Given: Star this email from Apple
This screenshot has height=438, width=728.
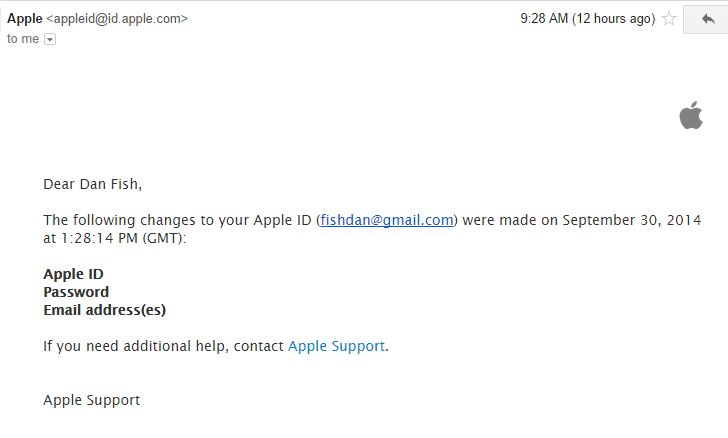Looking at the screenshot, I should pyautogui.click(x=669, y=19).
